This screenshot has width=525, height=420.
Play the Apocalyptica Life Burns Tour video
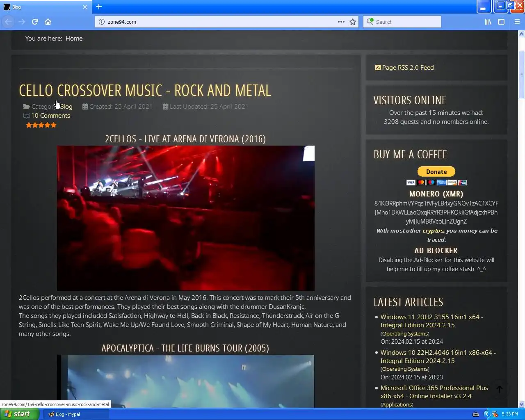[186, 381]
